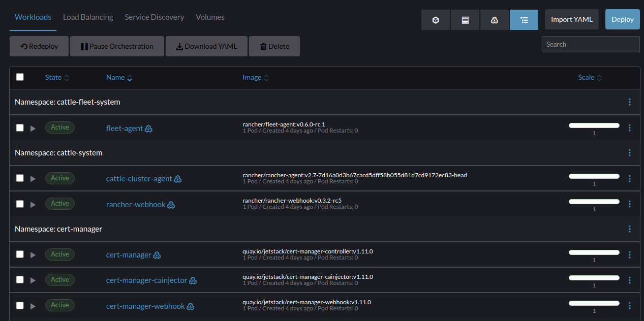Open the Service Discovery tab
Screen dimensions: 644x321
click(x=155, y=17)
